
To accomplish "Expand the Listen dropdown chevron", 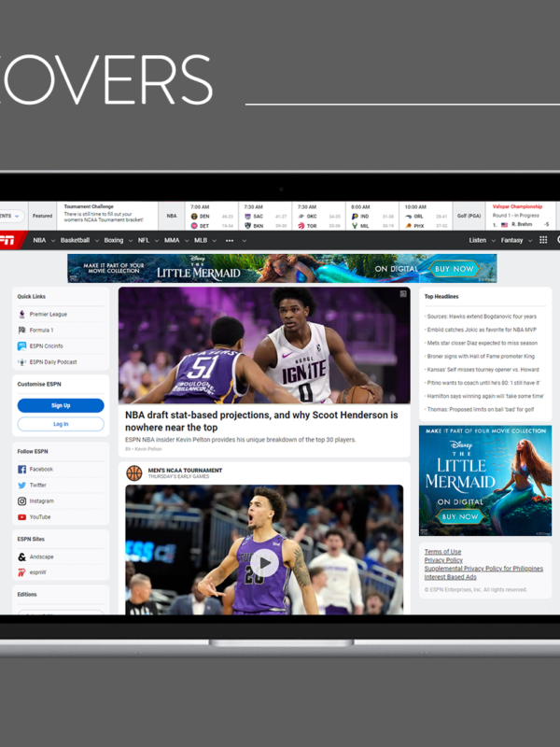I will [494, 241].
